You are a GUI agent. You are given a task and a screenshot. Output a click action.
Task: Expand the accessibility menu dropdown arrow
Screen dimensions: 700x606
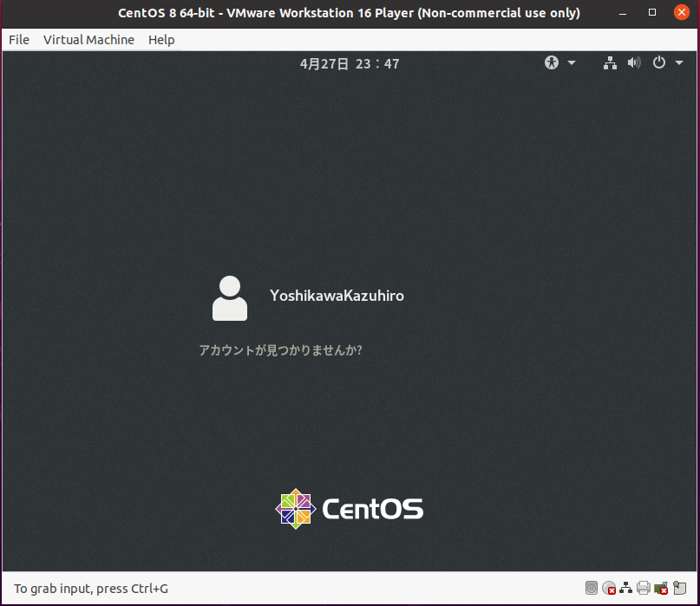tap(572, 62)
